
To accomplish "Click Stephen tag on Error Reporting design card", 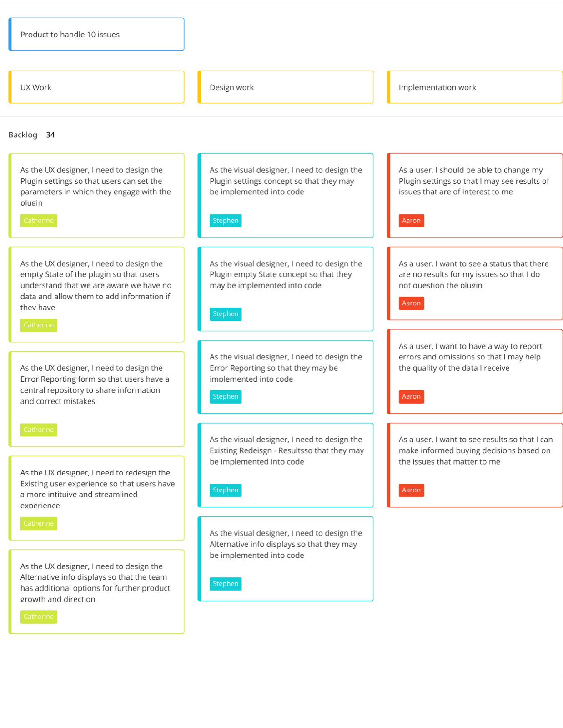I will click(x=226, y=396).
